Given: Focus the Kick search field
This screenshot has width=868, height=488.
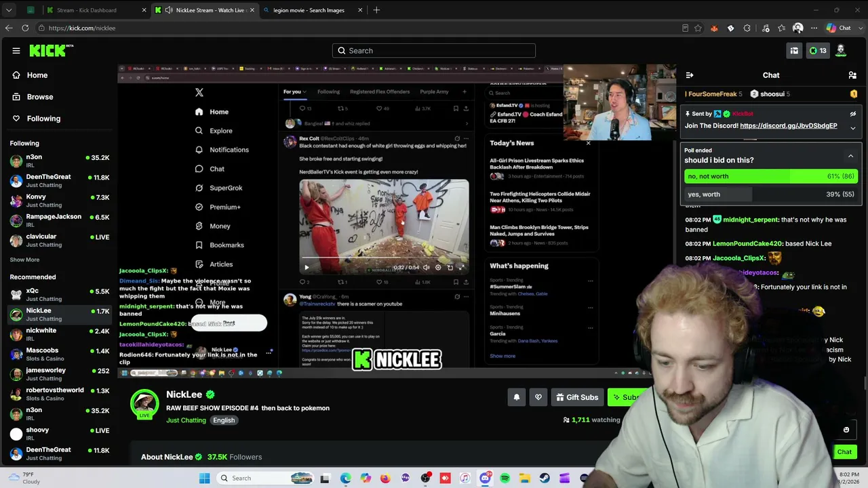Looking at the screenshot, I should [x=434, y=51].
